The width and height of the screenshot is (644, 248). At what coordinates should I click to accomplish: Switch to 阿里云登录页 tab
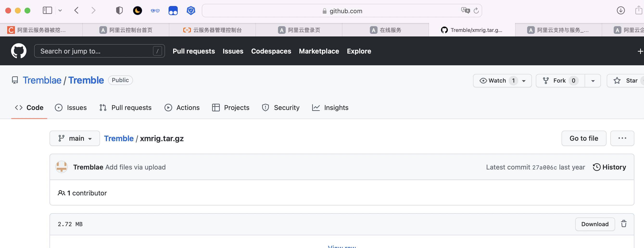click(299, 30)
